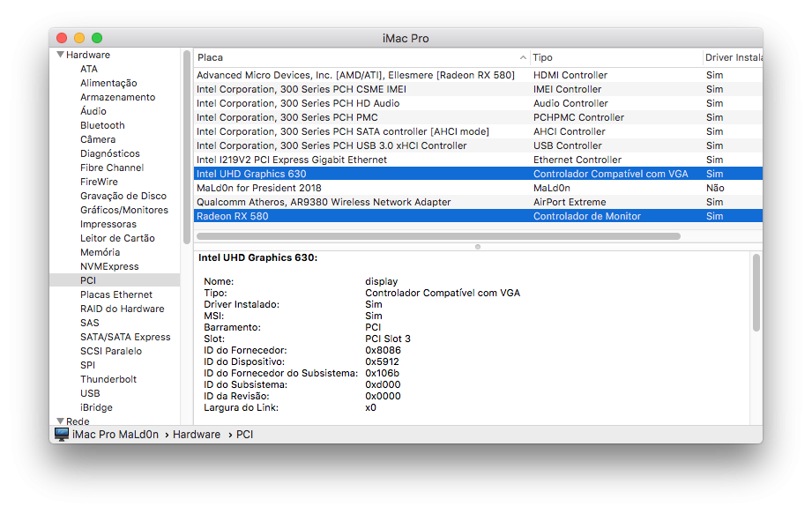Screen dimensions: 812x514
Task: Select the Ellesmere Radeon RX 580 HDMI row
Action: pyautogui.click(x=478, y=75)
